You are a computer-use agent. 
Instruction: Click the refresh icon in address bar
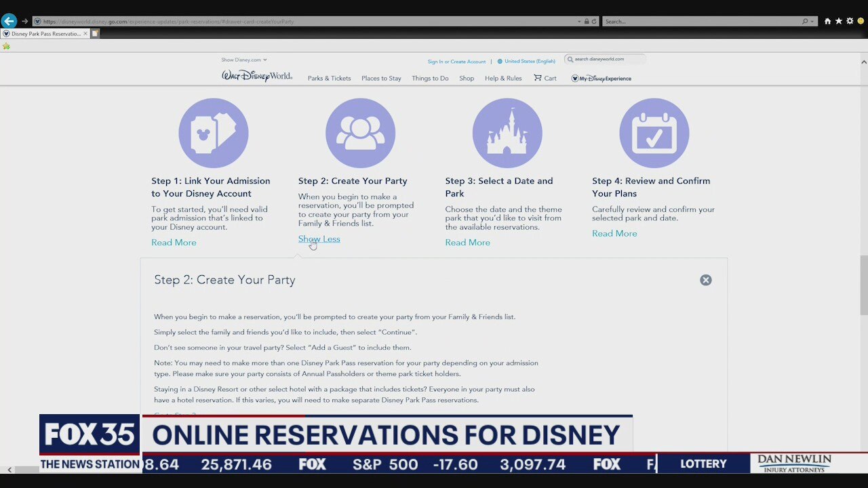(x=594, y=22)
